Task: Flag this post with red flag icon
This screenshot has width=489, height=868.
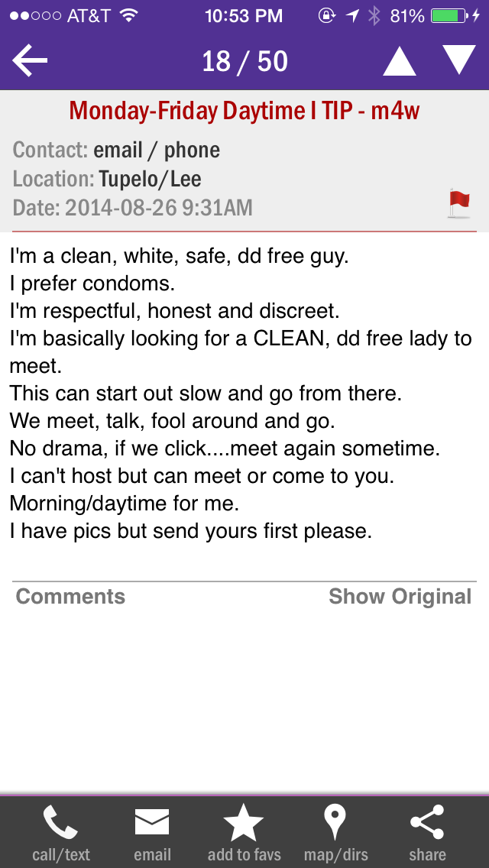Action: point(459,203)
